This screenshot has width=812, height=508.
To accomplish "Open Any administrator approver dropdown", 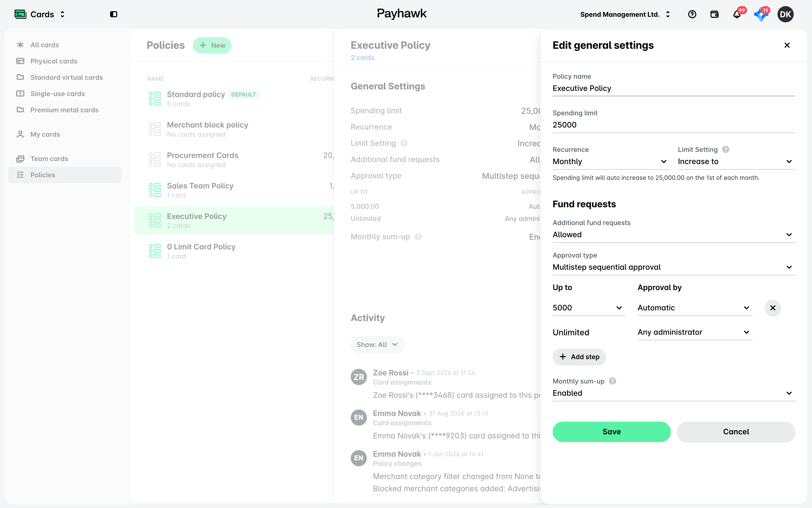I will coord(695,332).
